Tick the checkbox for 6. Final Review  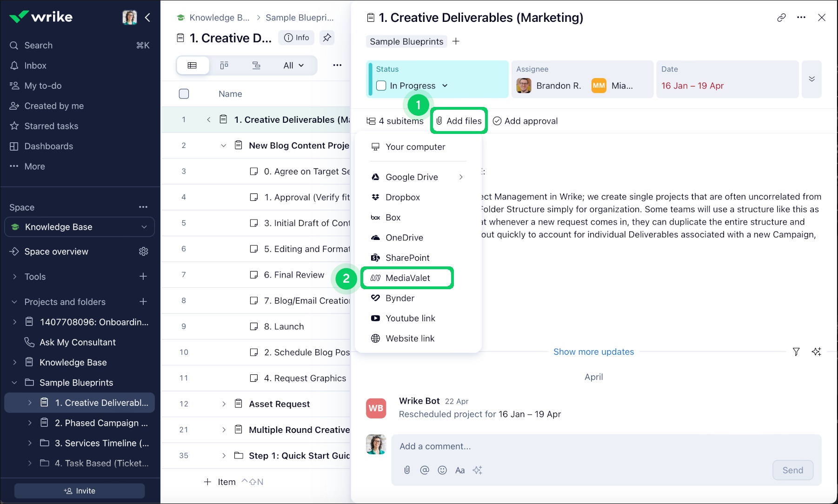click(254, 275)
